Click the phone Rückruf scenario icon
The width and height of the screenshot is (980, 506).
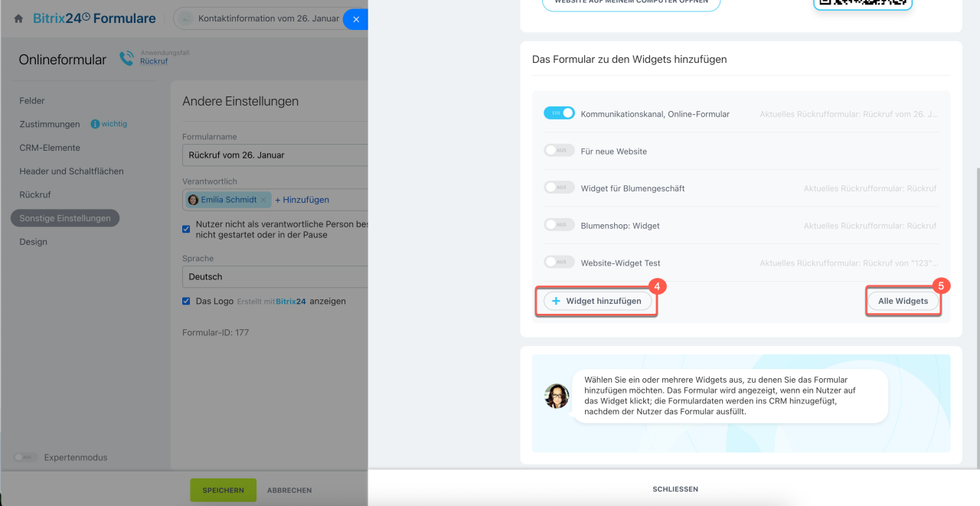click(127, 59)
